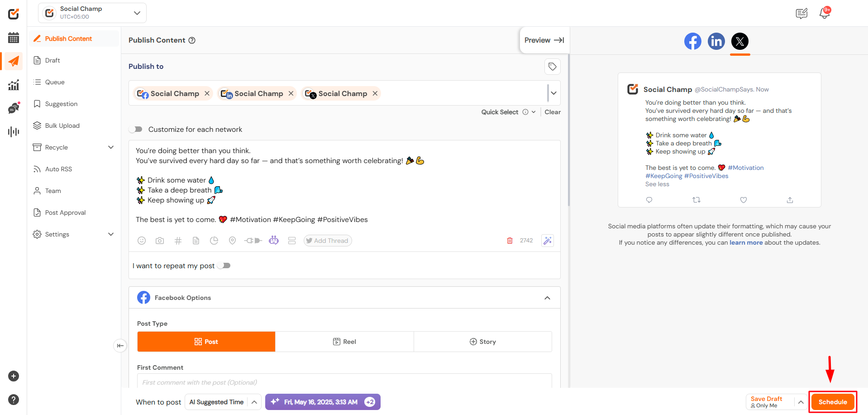Click the paper plane publish icon
The image size is (868, 415).
tap(14, 61)
